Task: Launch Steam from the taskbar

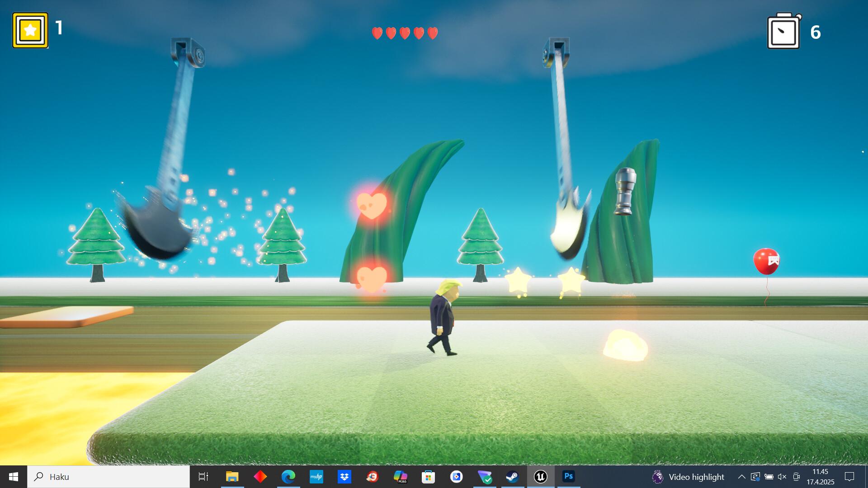Action: [512, 477]
